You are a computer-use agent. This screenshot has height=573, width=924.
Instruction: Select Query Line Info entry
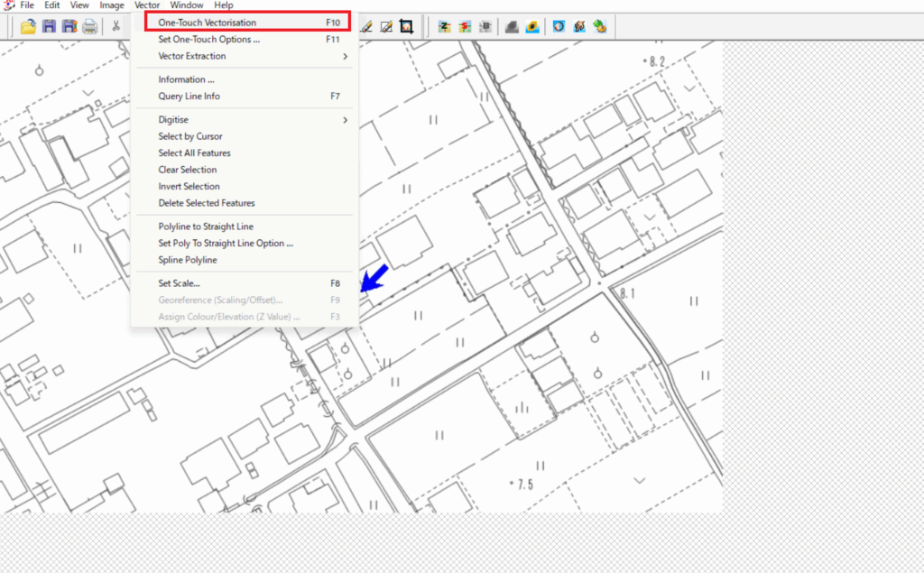click(x=245, y=96)
